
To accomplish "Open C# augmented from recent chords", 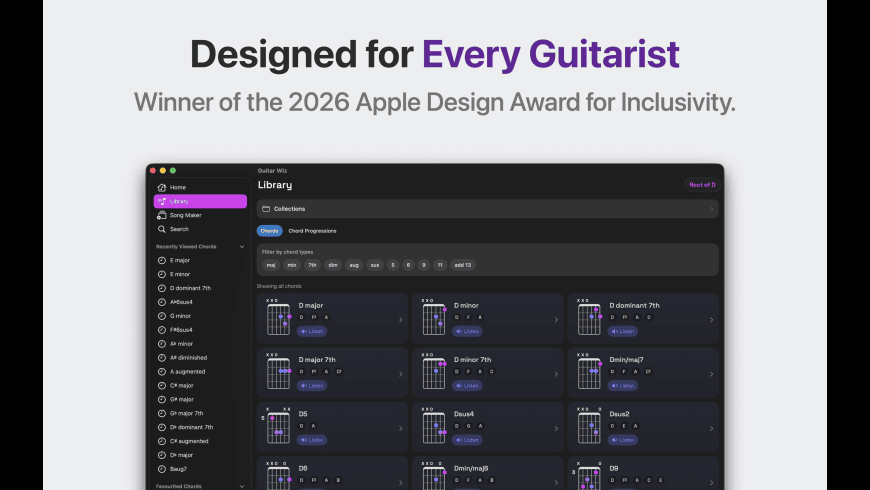I will click(x=200, y=441).
